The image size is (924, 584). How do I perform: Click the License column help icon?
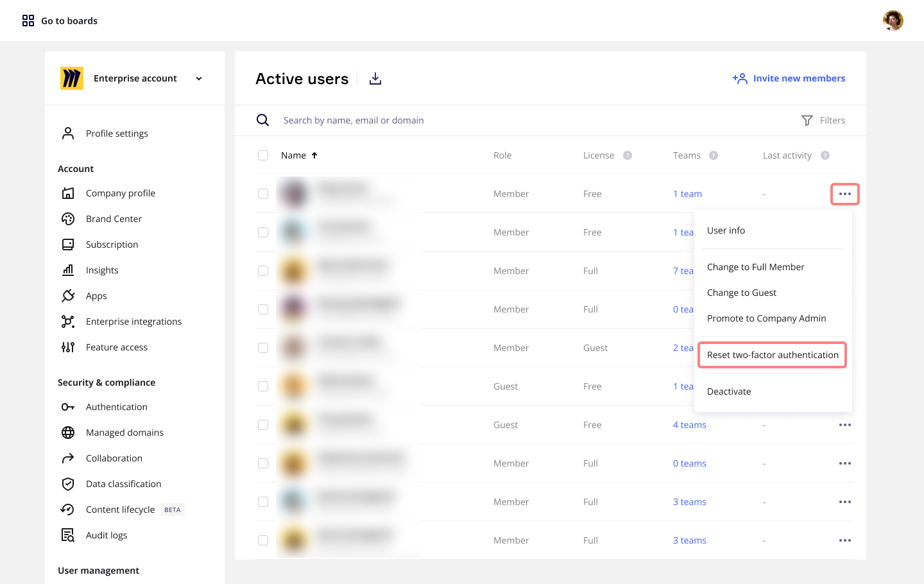tap(628, 155)
